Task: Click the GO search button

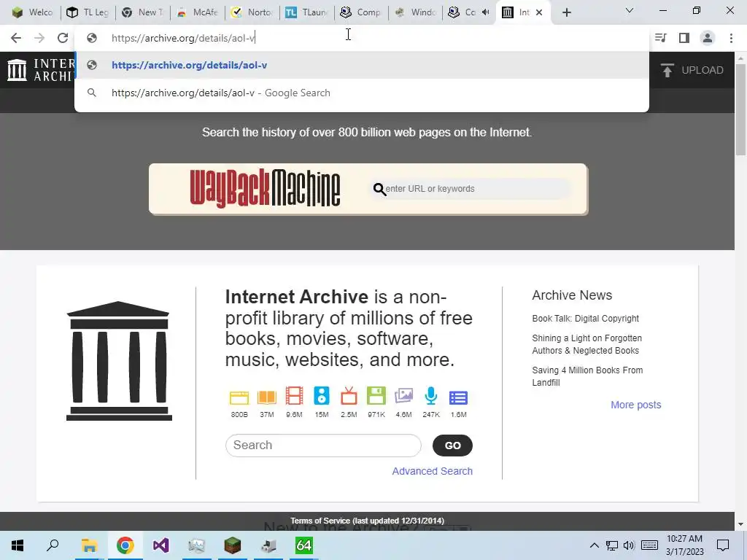Action: coord(452,446)
